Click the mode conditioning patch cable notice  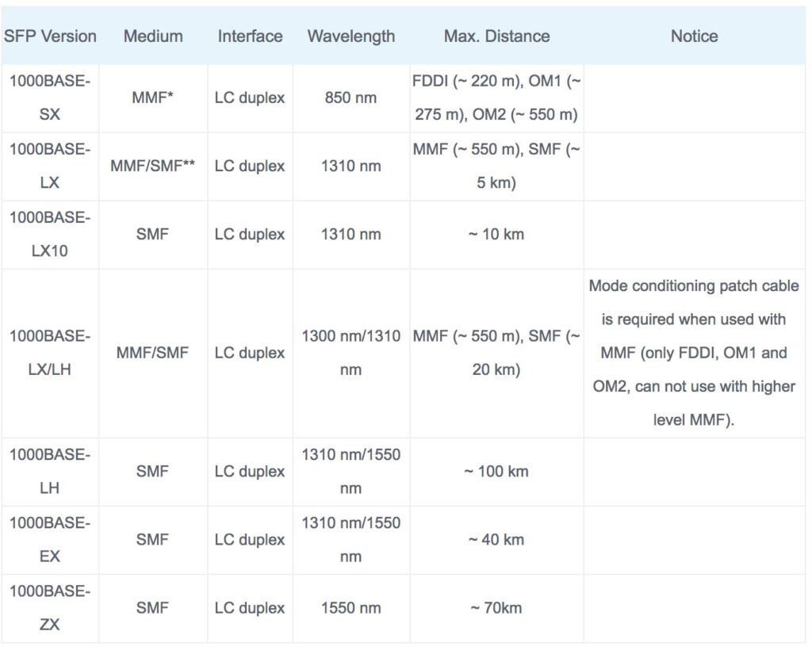(x=694, y=353)
